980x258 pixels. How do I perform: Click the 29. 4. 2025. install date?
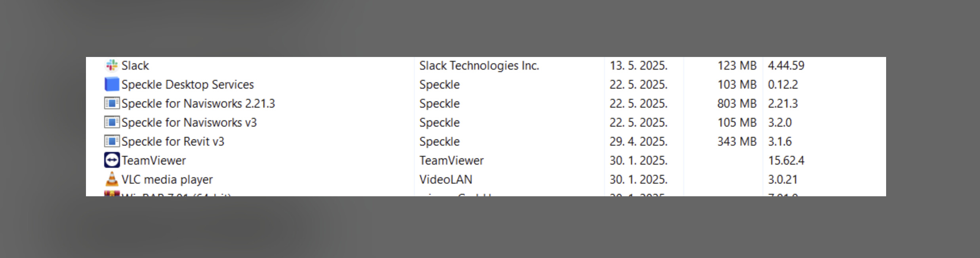click(639, 141)
